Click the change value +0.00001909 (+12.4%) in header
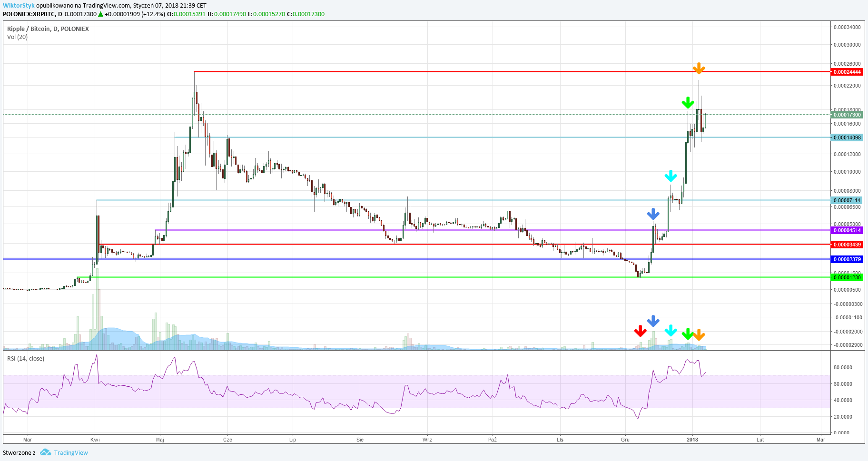The width and height of the screenshot is (868, 461). pyautogui.click(x=135, y=14)
